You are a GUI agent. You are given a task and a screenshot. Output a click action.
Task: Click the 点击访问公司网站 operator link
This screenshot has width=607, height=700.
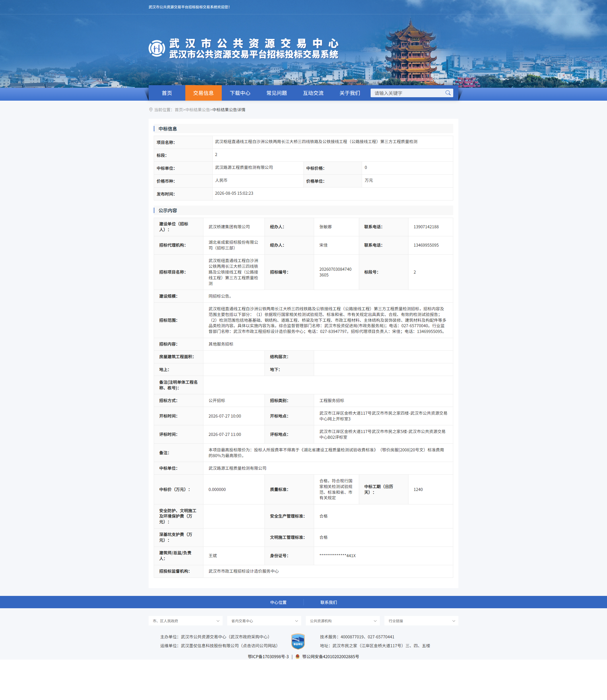click(x=259, y=646)
